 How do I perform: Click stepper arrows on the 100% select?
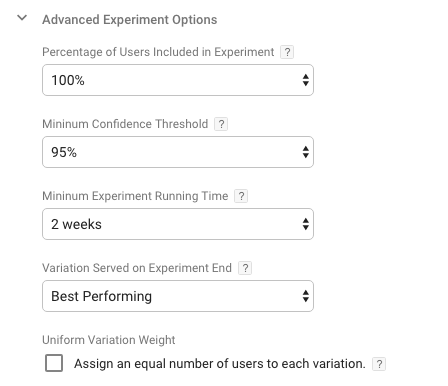pyautogui.click(x=306, y=80)
